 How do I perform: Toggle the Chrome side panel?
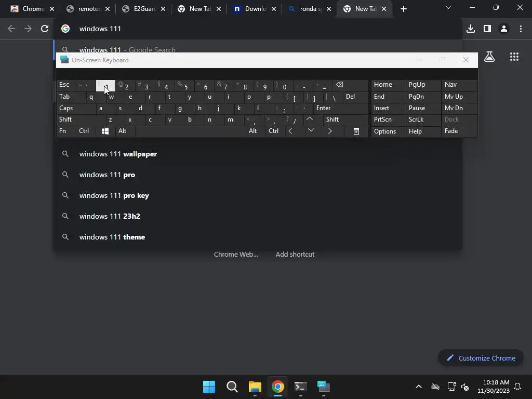point(487,29)
